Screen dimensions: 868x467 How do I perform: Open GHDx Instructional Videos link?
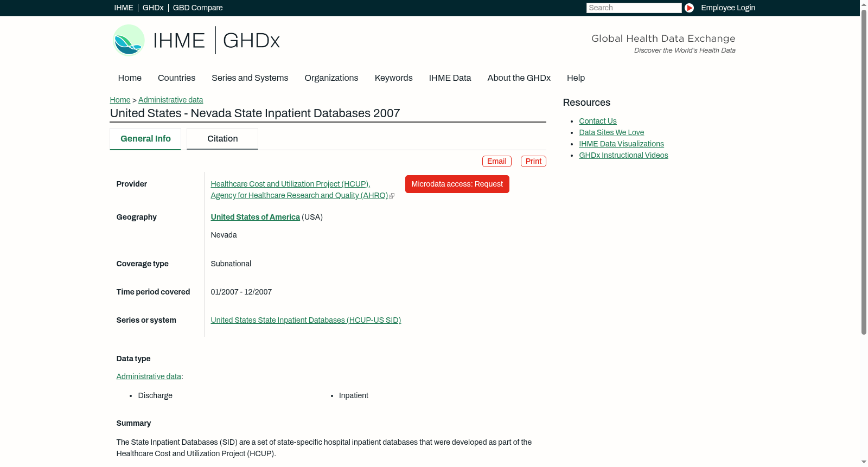pyautogui.click(x=623, y=156)
